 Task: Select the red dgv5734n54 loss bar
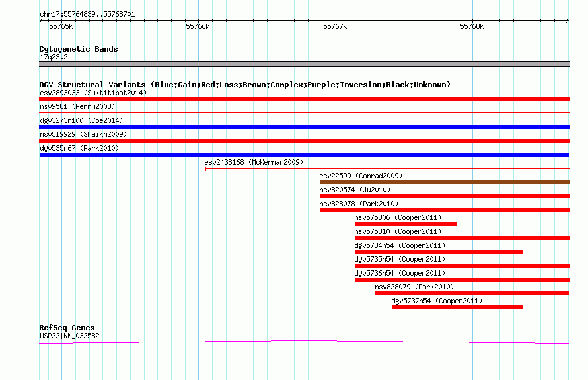pyautogui.click(x=439, y=252)
